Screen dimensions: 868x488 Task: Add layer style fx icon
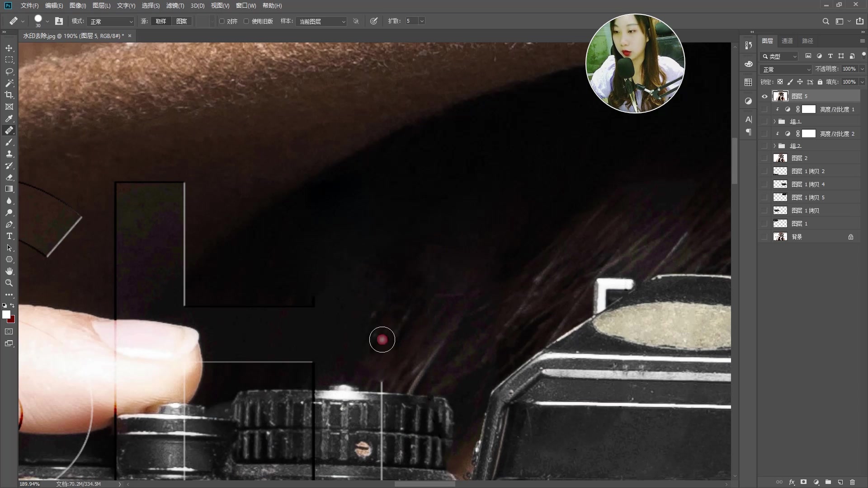[792, 482]
